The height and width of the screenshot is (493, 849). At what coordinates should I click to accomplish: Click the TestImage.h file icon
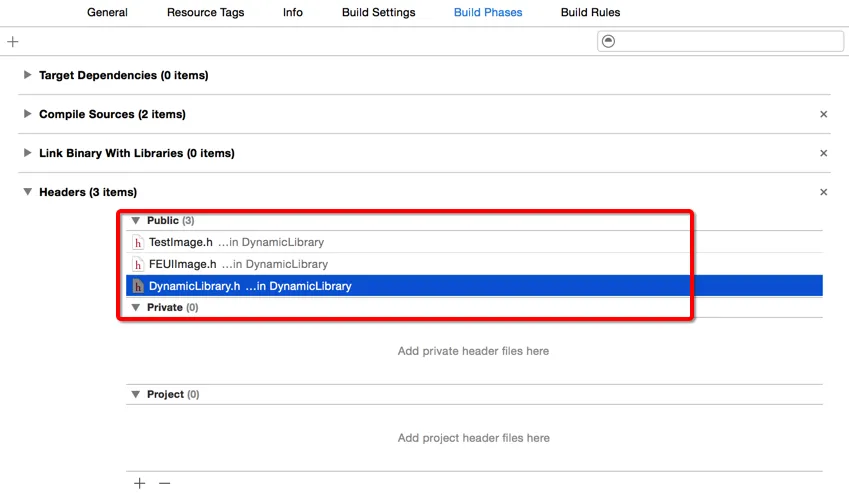pos(138,242)
